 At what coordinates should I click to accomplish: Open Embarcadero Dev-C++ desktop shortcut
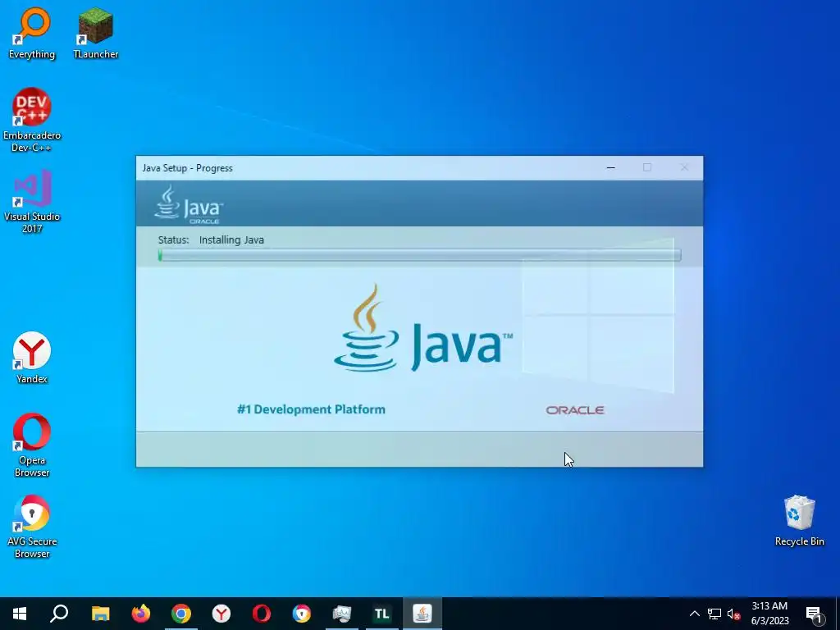pos(32,120)
